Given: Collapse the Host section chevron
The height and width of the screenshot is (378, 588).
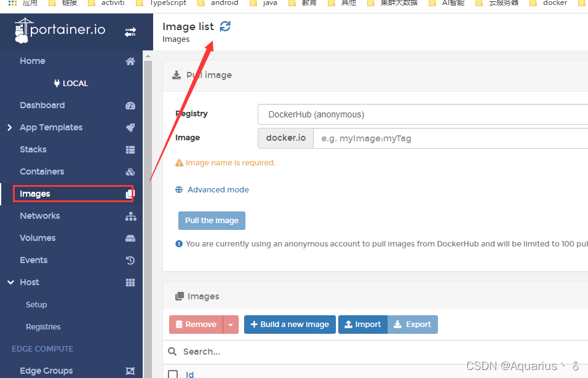Looking at the screenshot, I should pos(10,283).
